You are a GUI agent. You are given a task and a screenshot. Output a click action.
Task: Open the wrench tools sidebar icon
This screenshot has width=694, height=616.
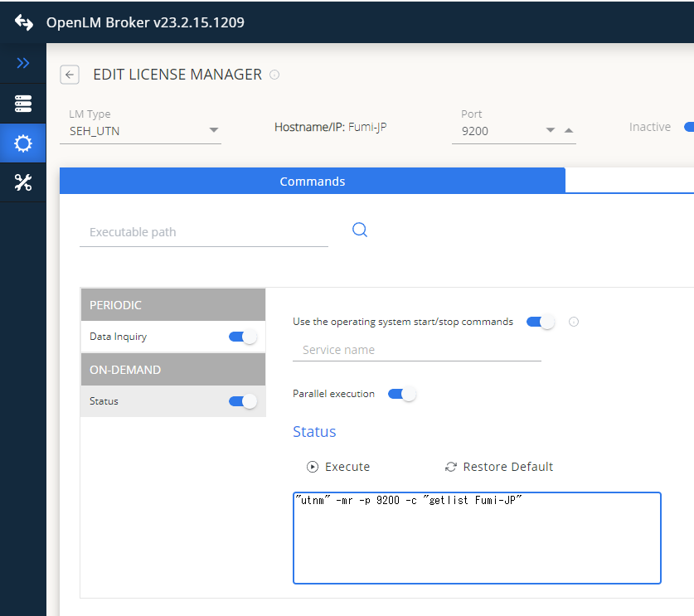coord(23,184)
